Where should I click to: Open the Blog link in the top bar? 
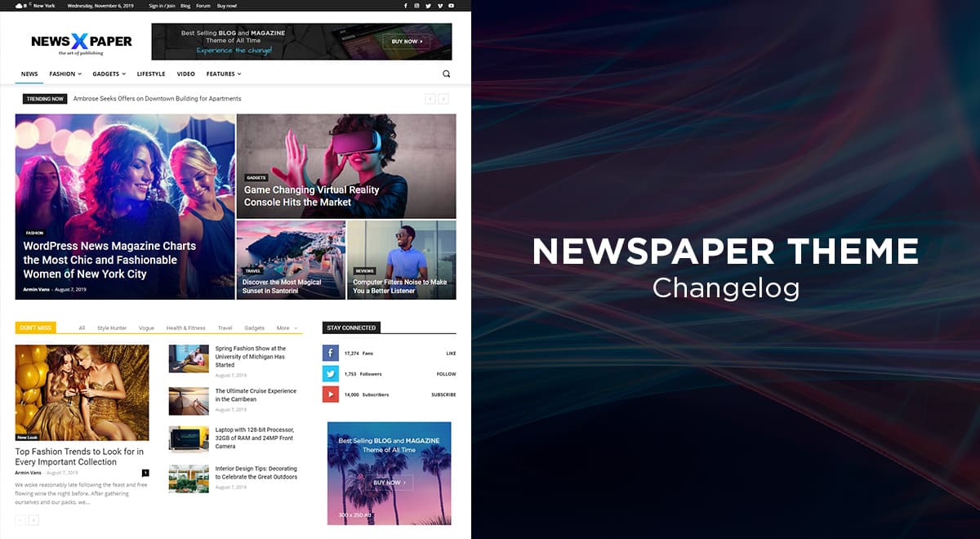[185, 6]
